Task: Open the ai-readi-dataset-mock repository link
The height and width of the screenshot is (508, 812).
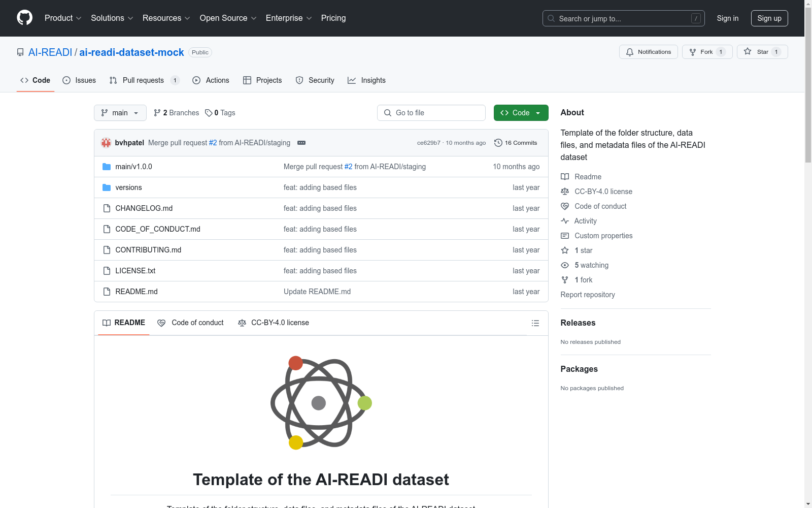Action: tap(131, 52)
